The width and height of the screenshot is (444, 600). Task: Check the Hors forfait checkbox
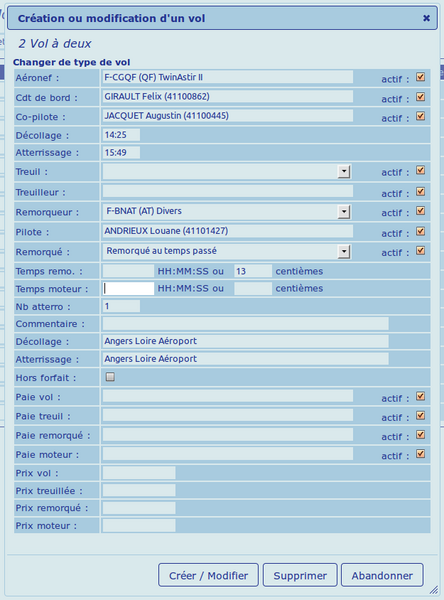[110, 377]
